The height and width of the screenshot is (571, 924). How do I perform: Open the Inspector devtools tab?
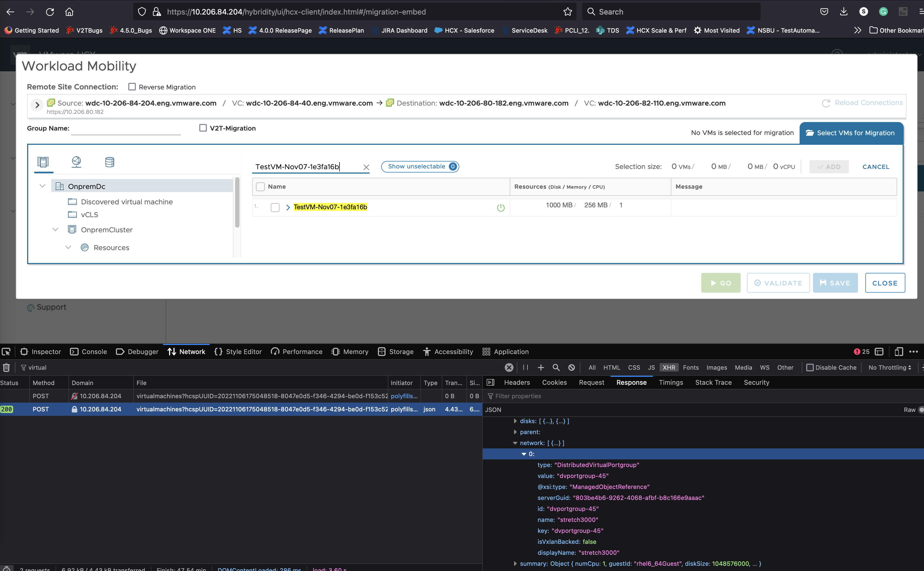coord(41,352)
